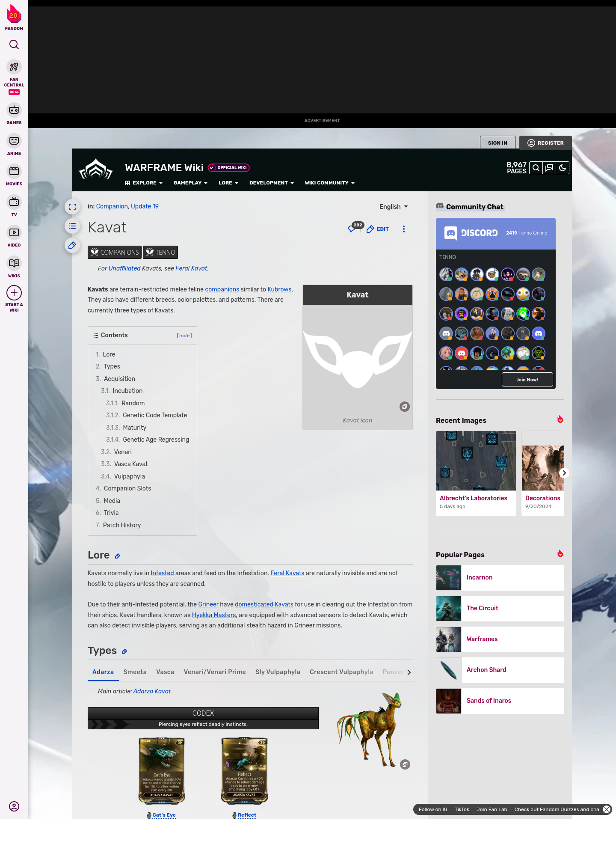Click flame icon beside Recent Images
Image resolution: width=616 pixels, height=856 pixels.
[x=560, y=419]
